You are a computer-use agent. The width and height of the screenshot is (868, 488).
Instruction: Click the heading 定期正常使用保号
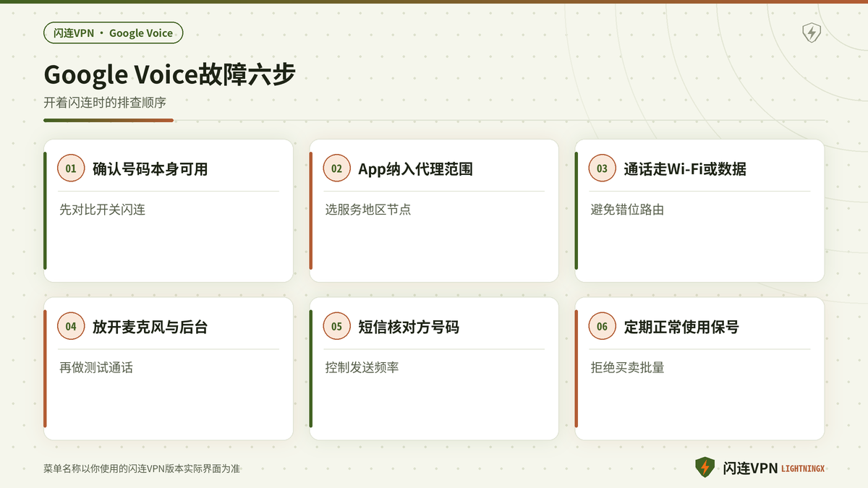coord(681,328)
